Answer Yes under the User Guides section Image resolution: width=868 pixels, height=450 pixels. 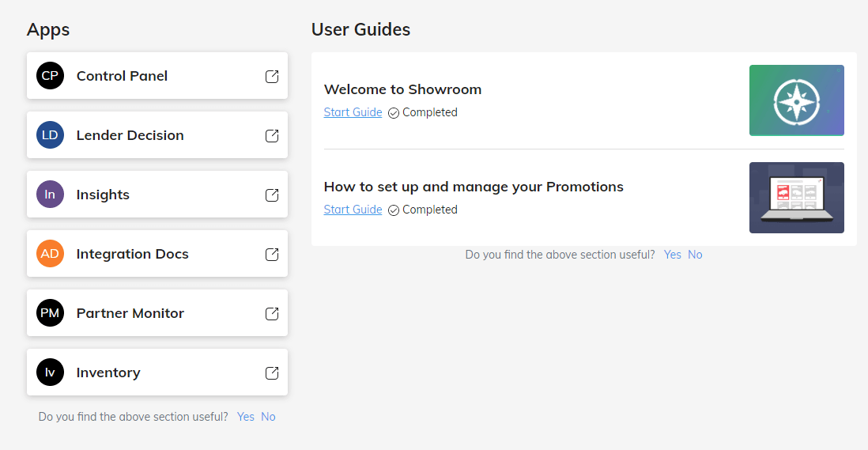click(672, 255)
